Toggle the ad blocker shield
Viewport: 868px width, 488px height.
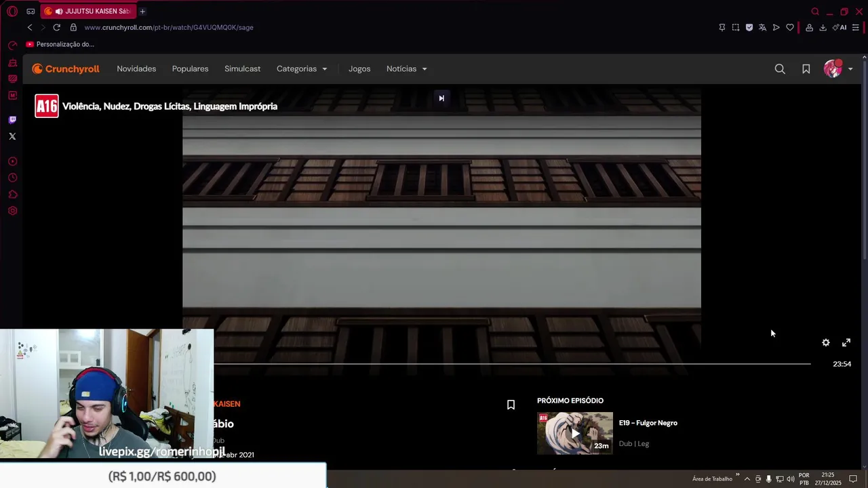[749, 27]
